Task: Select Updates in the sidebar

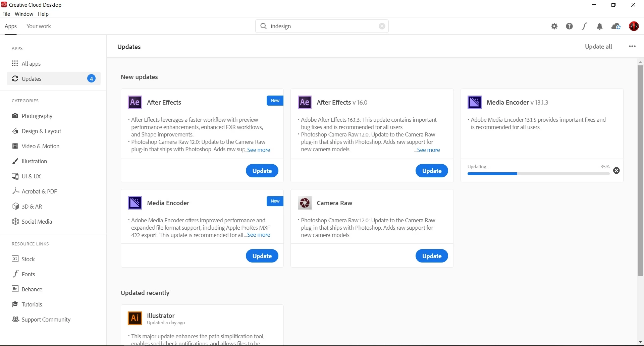Action: point(54,78)
